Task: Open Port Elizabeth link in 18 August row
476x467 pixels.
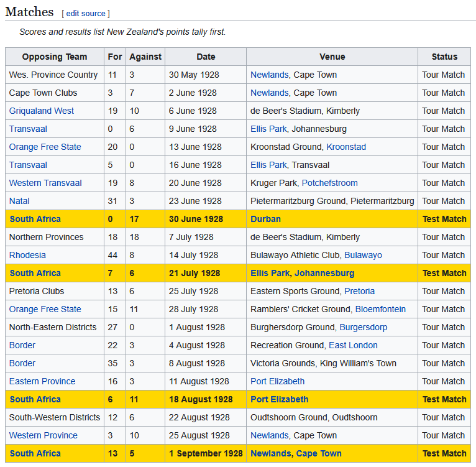Action: (x=279, y=399)
